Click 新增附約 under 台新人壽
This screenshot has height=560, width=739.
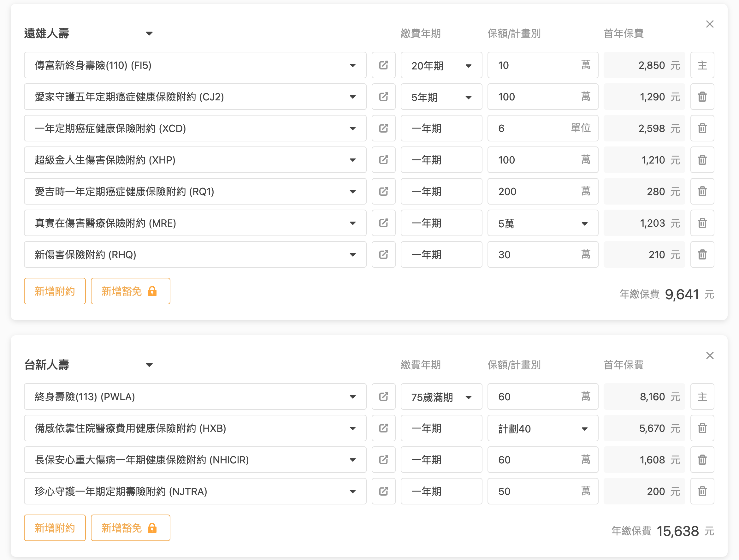(55, 528)
